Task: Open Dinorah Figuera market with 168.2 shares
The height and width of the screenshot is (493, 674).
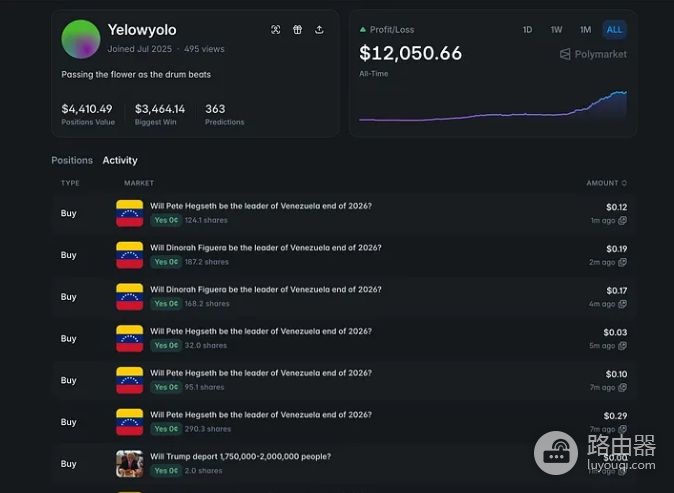Action: pyautogui.click(x=266, y=289)
